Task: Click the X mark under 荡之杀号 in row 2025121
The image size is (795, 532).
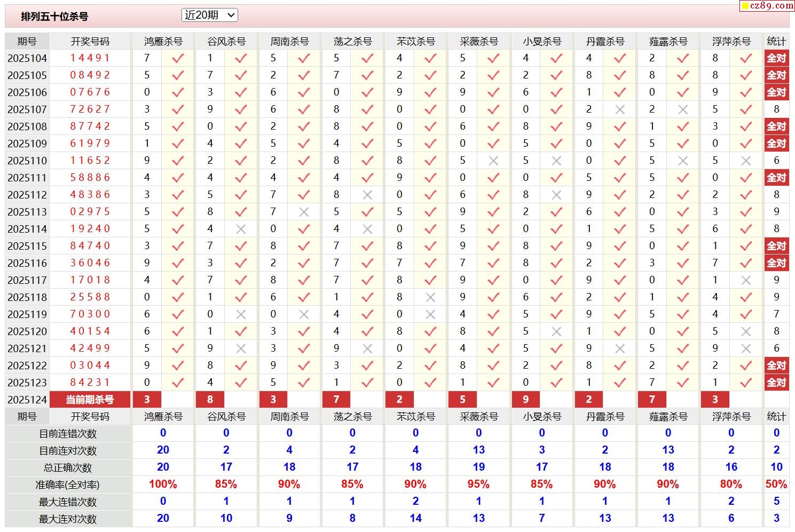Action: (x=367, y=348)
